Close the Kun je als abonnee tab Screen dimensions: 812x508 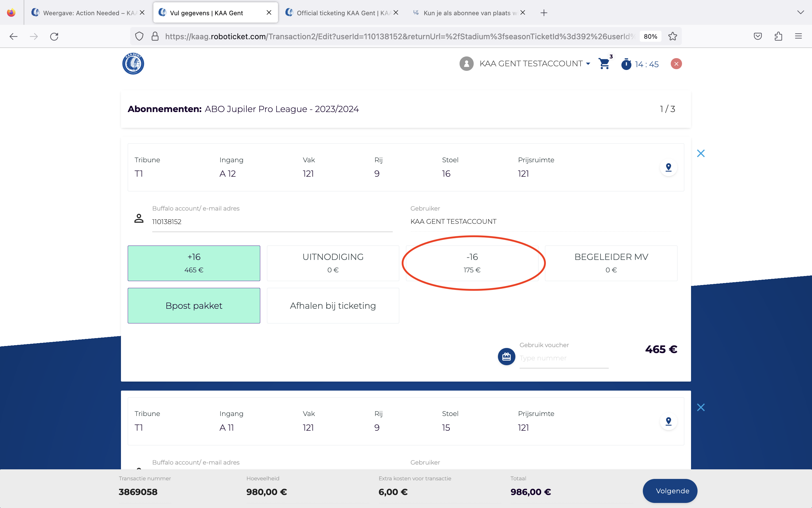(523, 13)
